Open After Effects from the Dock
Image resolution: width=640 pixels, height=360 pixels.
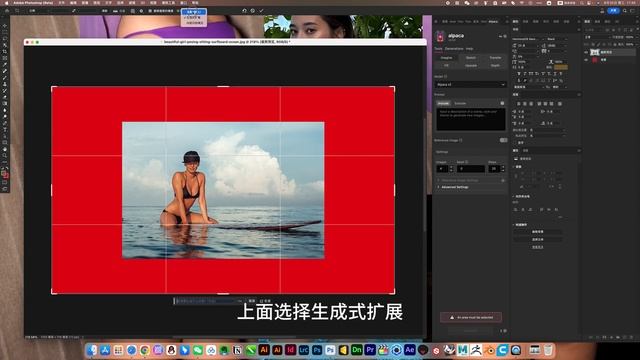click(410, 350)
